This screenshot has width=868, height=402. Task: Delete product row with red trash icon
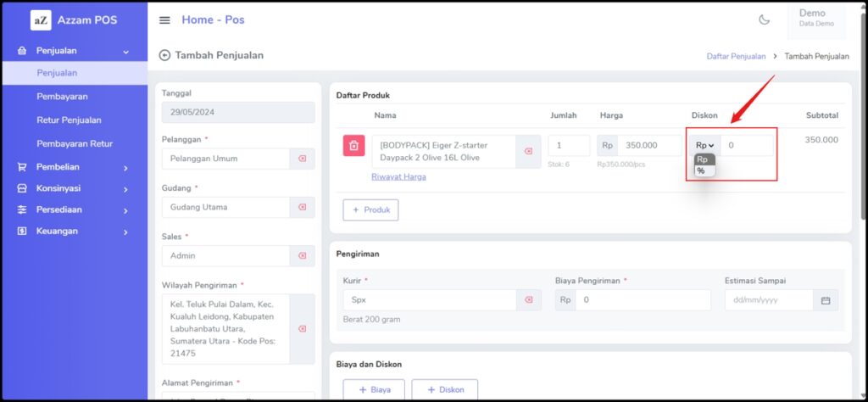click(353, 146)
